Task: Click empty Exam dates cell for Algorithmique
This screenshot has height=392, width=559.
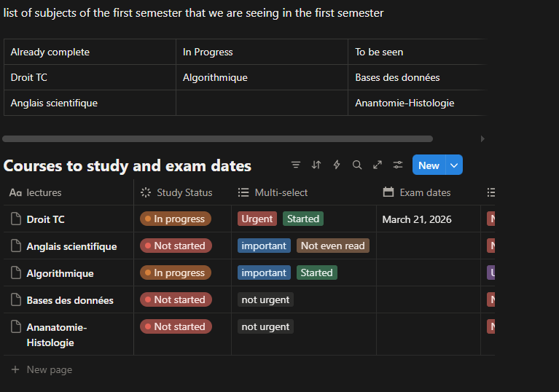Action: (429, 273)
